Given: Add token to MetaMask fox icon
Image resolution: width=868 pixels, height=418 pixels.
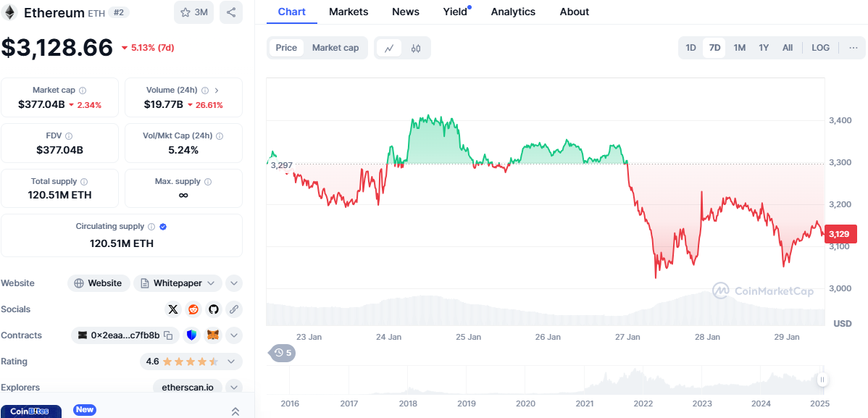Looking at the screenshot, I should click(x=213, y=335).
